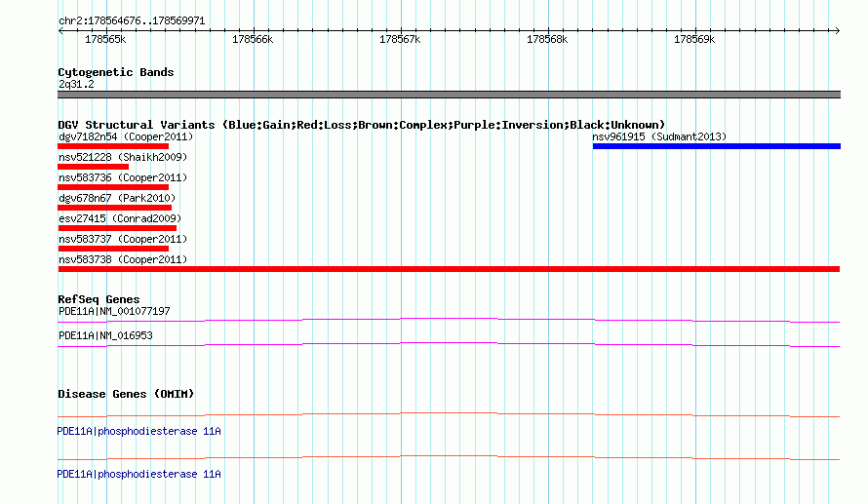
Task: Click the ruler's left arrowhead
Action: click(x=60, y=30)
